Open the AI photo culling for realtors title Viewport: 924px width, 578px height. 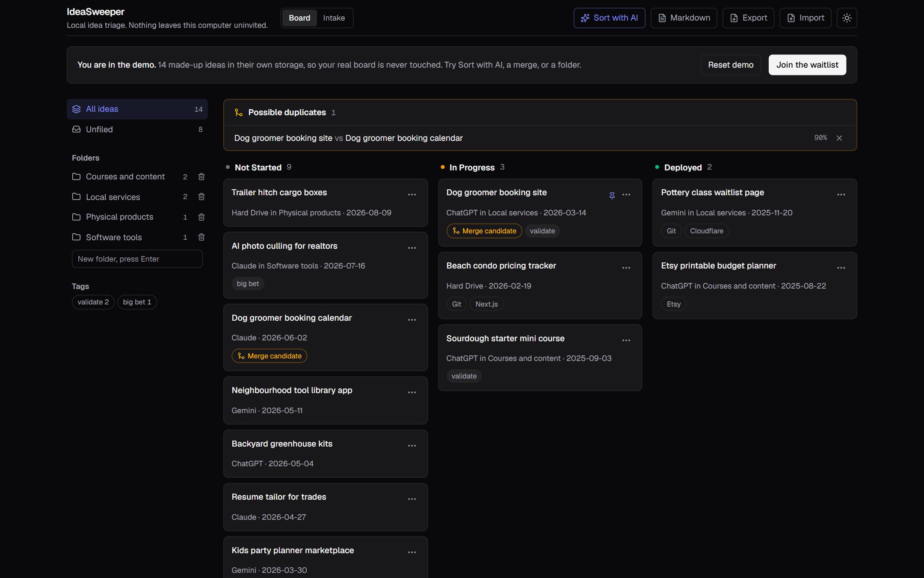tap(284, 246)
